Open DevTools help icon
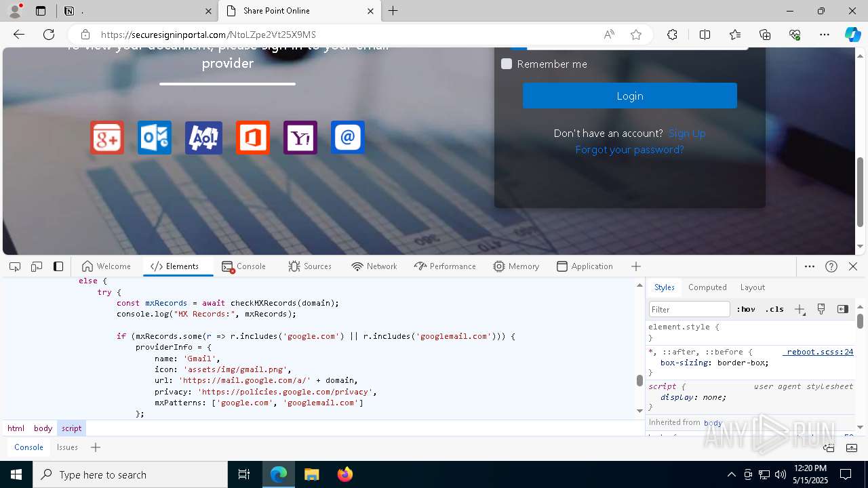868x488 pixels. click(831, 266)
